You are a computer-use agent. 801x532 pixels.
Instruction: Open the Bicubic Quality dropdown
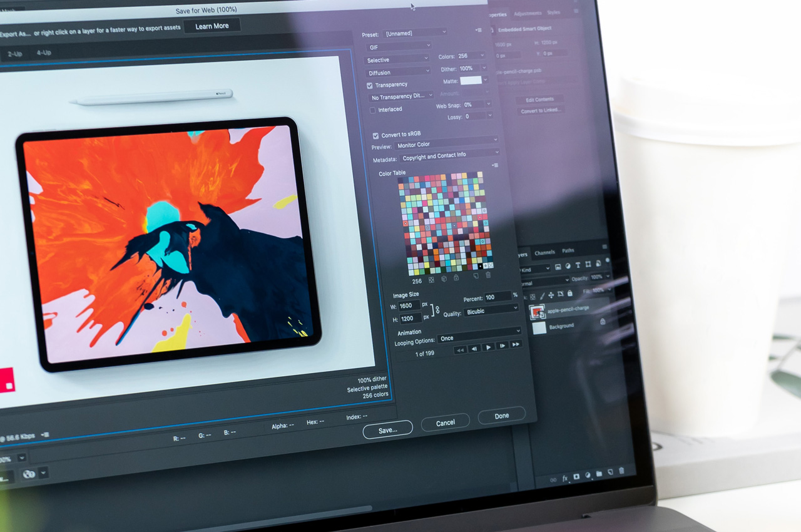tap(491, 310)
